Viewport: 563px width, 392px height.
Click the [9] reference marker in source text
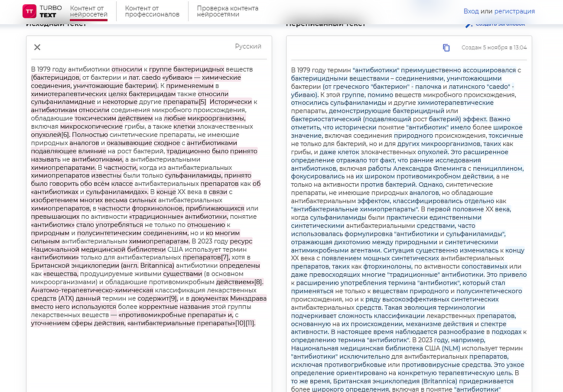[173, 298]
